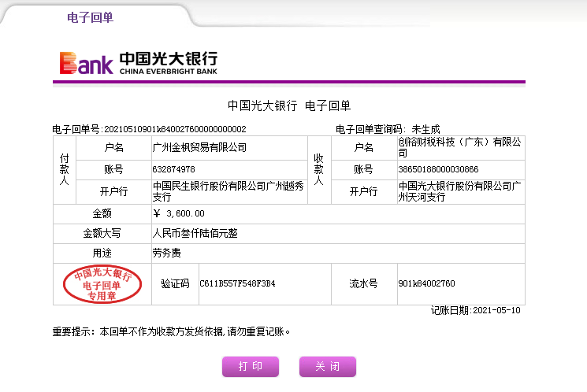Select amount in words 人民币叁仟陆佰元整
This screenshot has width=587, height=392.
pyautogui.click(x=195, y=234)
